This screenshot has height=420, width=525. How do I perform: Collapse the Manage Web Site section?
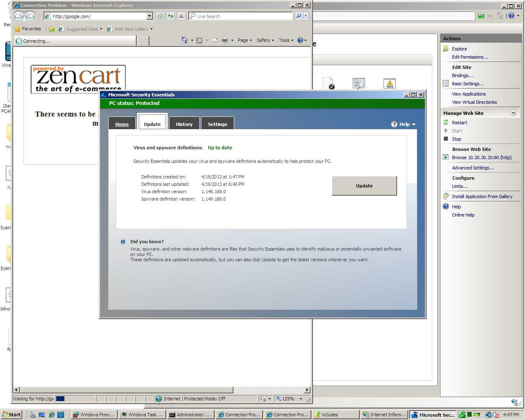coord(513,113)
